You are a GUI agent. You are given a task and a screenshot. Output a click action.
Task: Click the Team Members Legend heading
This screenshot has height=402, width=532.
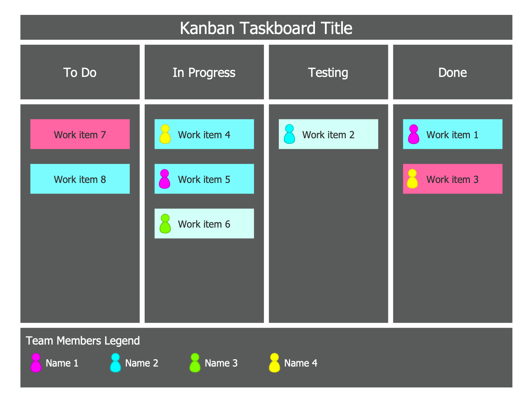coord(83,341)
